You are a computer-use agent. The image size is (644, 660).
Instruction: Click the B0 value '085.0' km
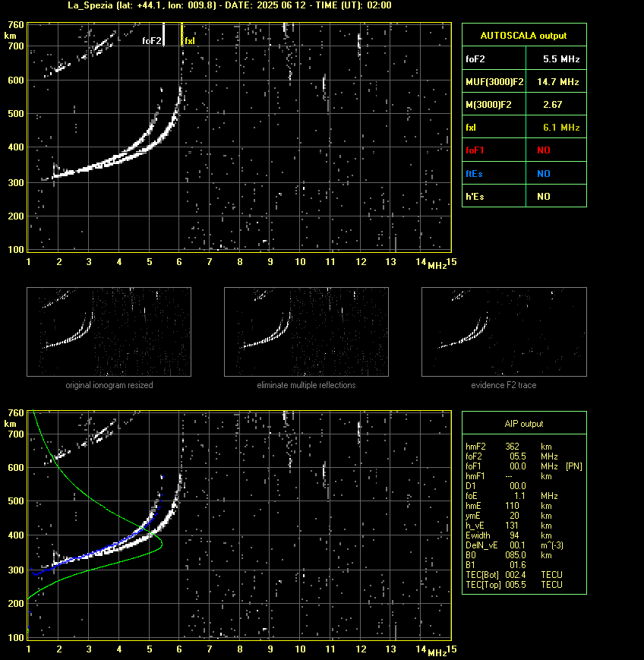(x=516, y=555)
